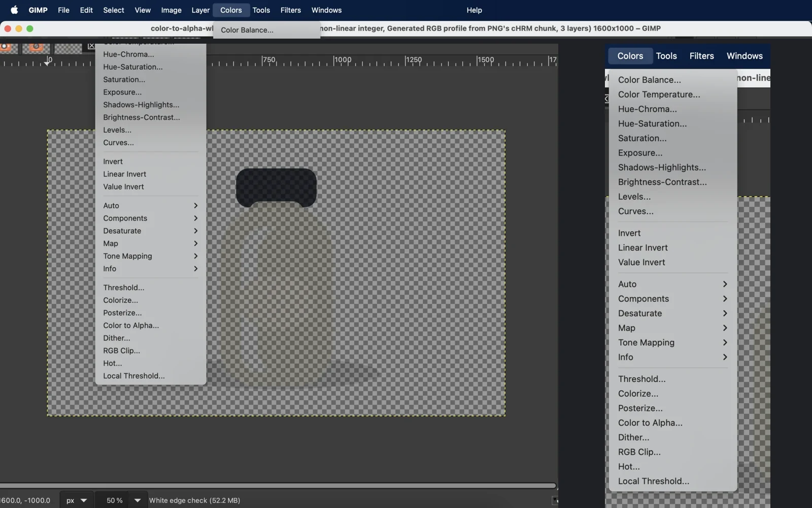Image resolution: width=812 pixels, height=508 pixels.
Task: Choose Value Invert in the main window's Colors menu
Action: click(x=151, y=187)
